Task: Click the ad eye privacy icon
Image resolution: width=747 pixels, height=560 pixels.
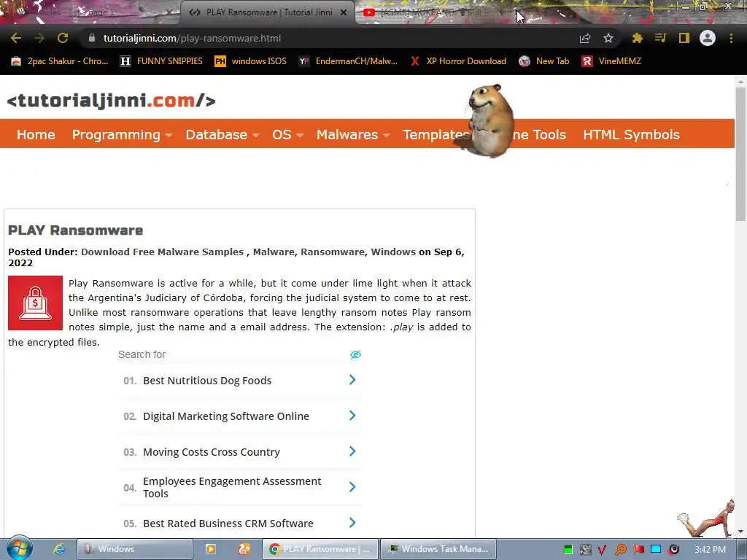Action: (x=355, y=354)
